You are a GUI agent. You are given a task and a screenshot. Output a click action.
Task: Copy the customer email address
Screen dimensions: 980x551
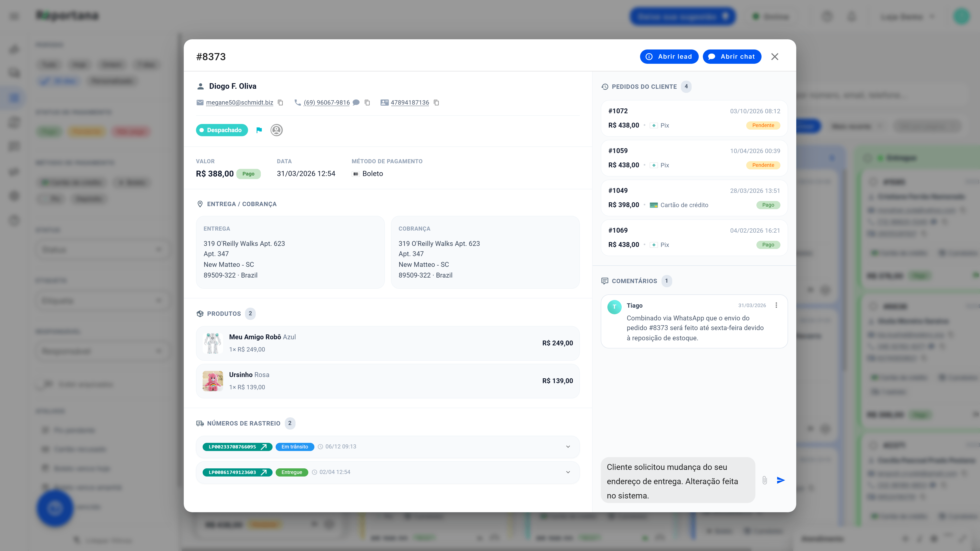pyautogui.click(x=280, y=103)
